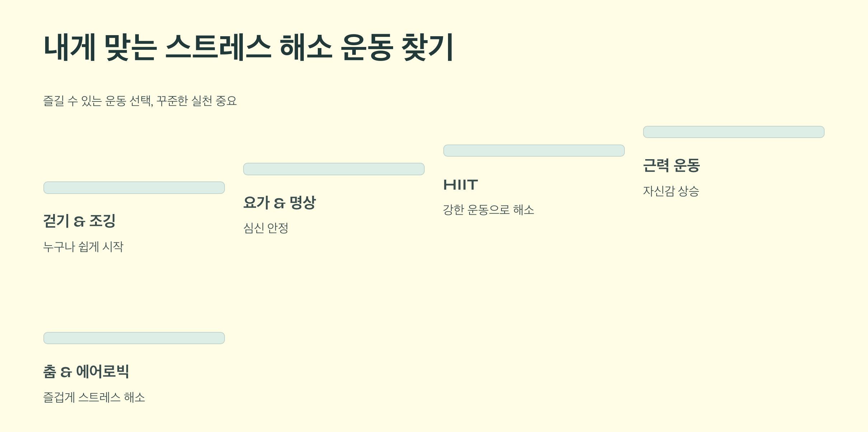This screenshot has width=868, height=432.
Task: Click the bar above 춤 & 에어로빅
Action: [134, 338]
